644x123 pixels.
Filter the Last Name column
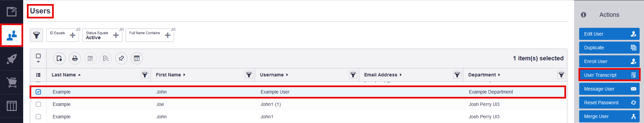(145, 75)
